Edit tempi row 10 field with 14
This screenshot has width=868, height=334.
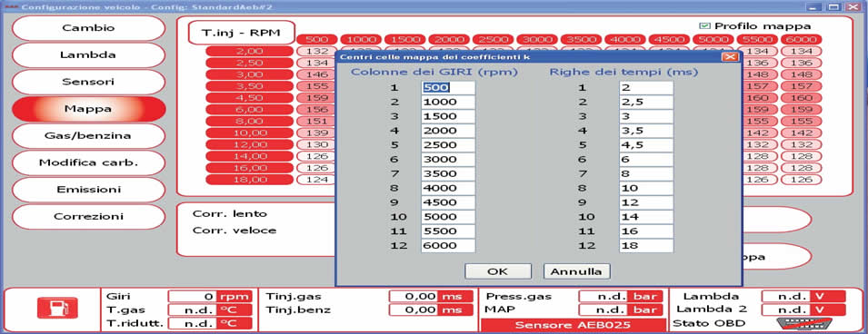646,217
